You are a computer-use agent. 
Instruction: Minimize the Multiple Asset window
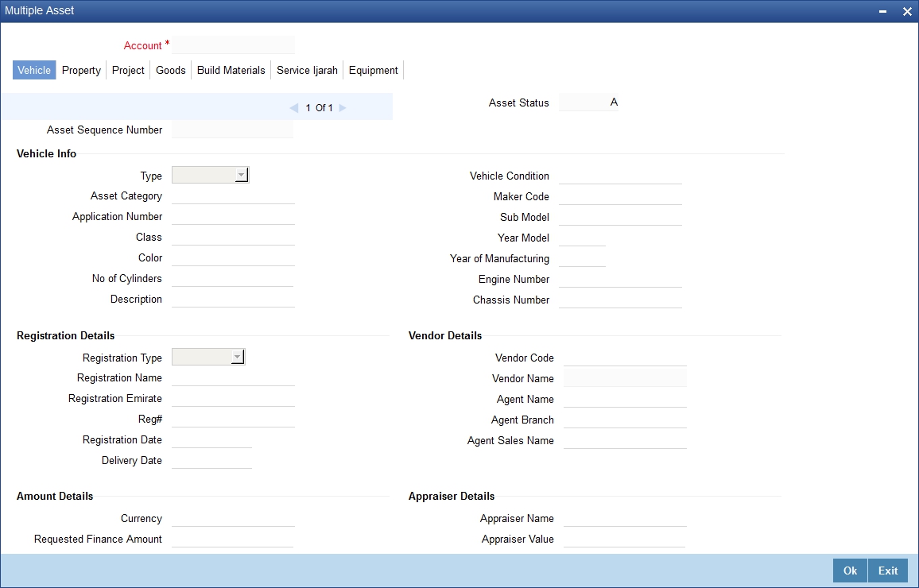point(882,11)
